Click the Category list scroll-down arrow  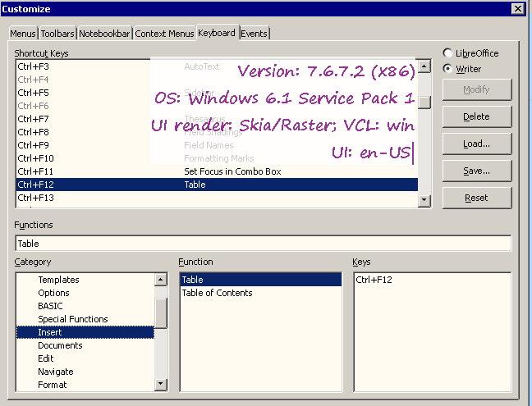click(x=160, y=385)
